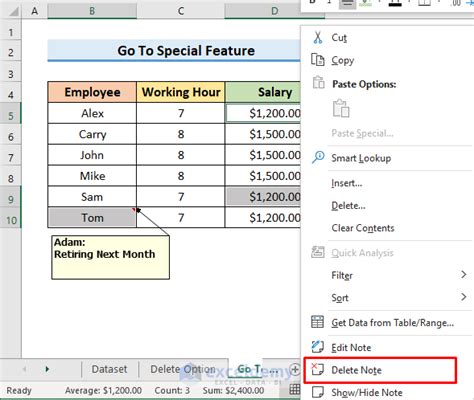This screenshot has height=400, width=474.
Task: Click Tom's working hour cell
Action: pyautogui.click(x=181, y=218)
